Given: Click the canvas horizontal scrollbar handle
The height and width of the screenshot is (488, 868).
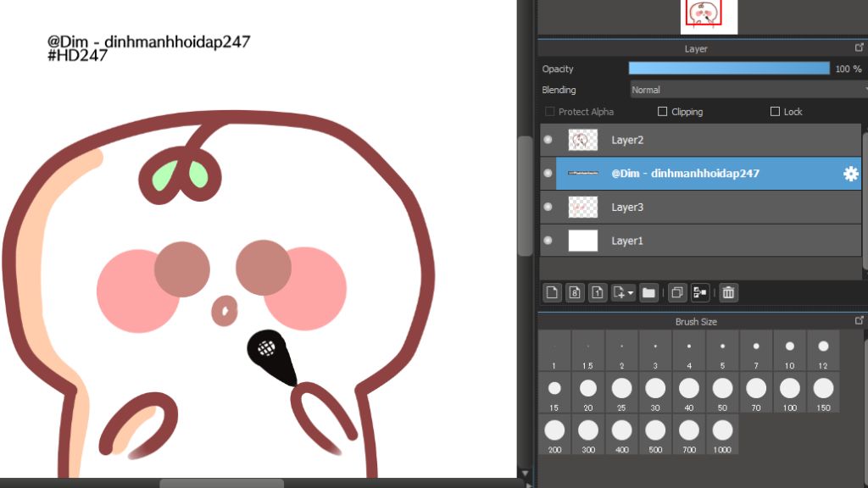Looking at the screenshot, I should tap(221, 484).
